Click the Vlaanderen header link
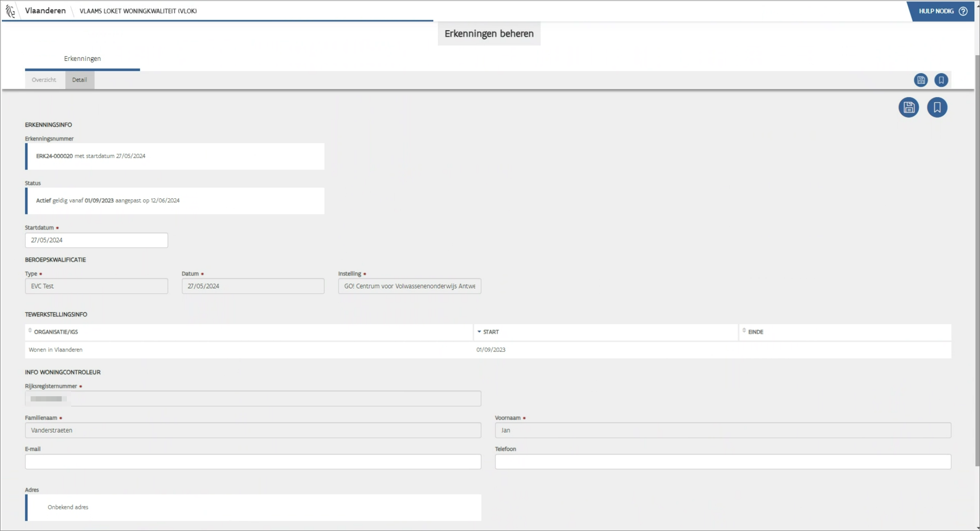 45,11
